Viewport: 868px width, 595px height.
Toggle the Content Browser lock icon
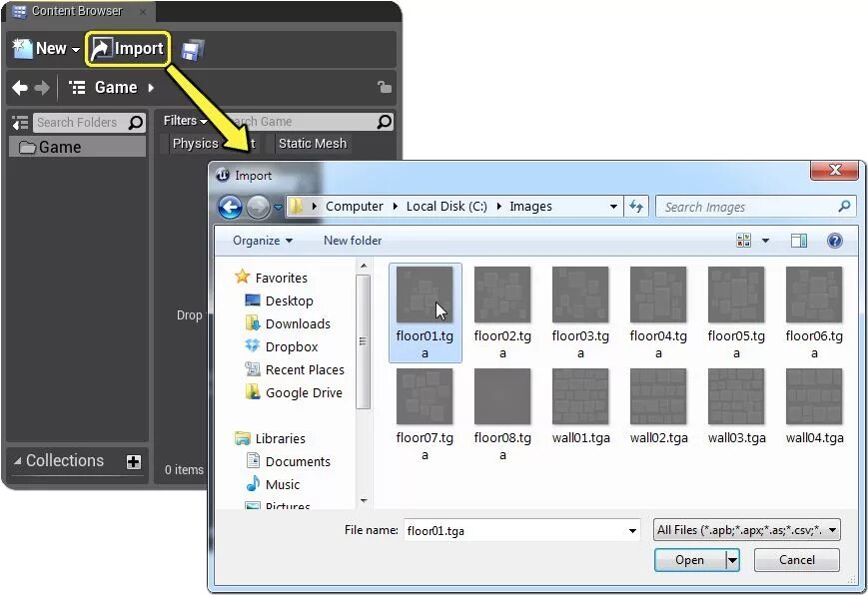(x=385, y=87)
